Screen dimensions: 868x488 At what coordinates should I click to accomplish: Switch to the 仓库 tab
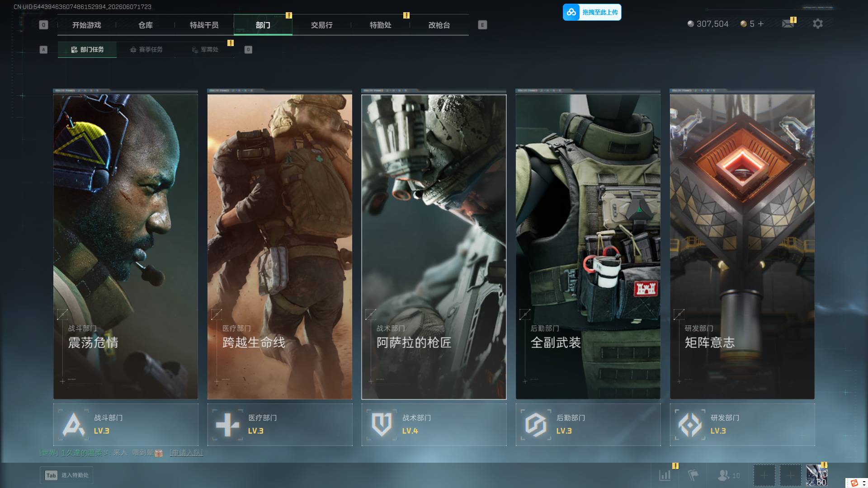tap(146, 25)
